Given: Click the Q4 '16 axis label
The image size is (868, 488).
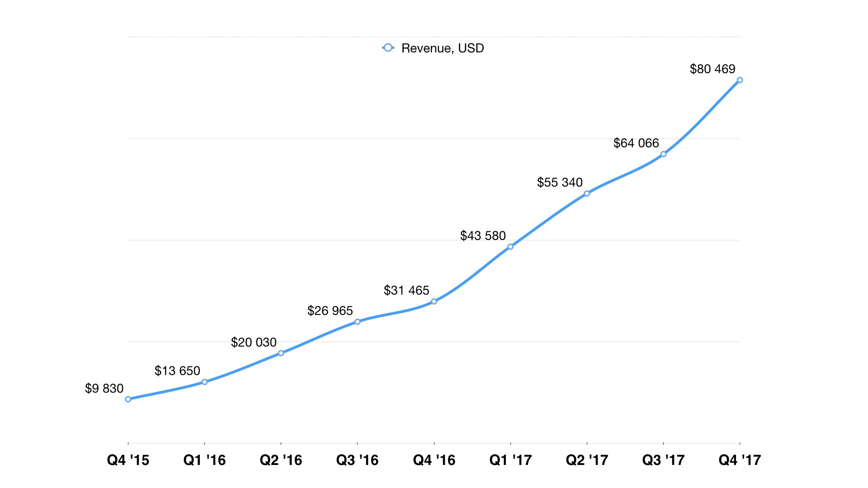Looking at the screenshot, I should [x=434, y=460].
